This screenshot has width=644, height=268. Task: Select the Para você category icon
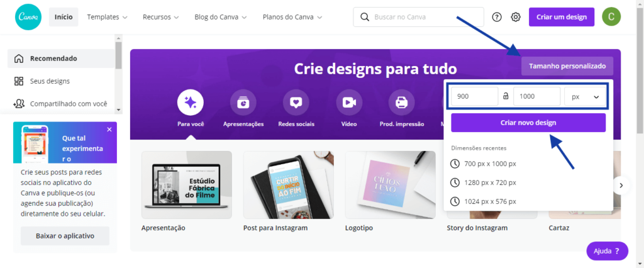point(191,103)
